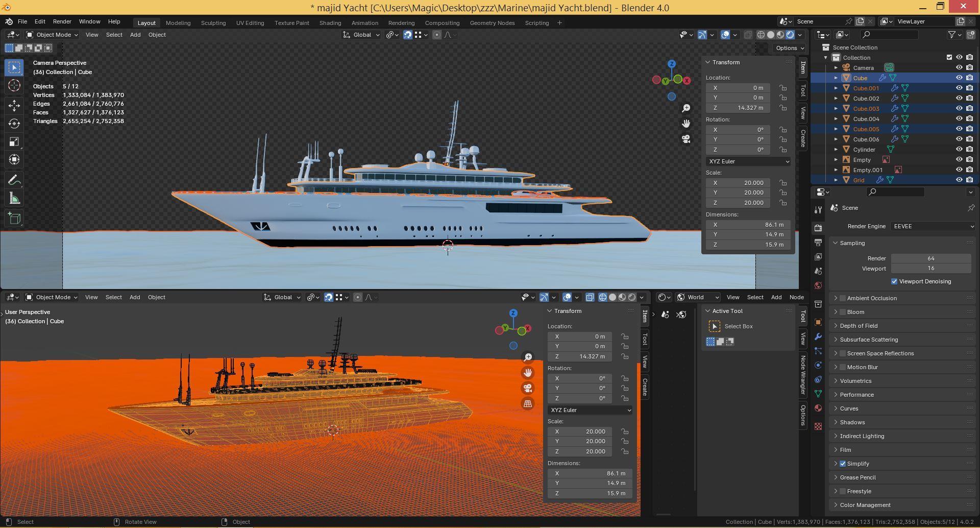This screenshot has width=980, height=528.
Task: Switch camera viewport to Rendered shading
Action: [x=790, y=35]
